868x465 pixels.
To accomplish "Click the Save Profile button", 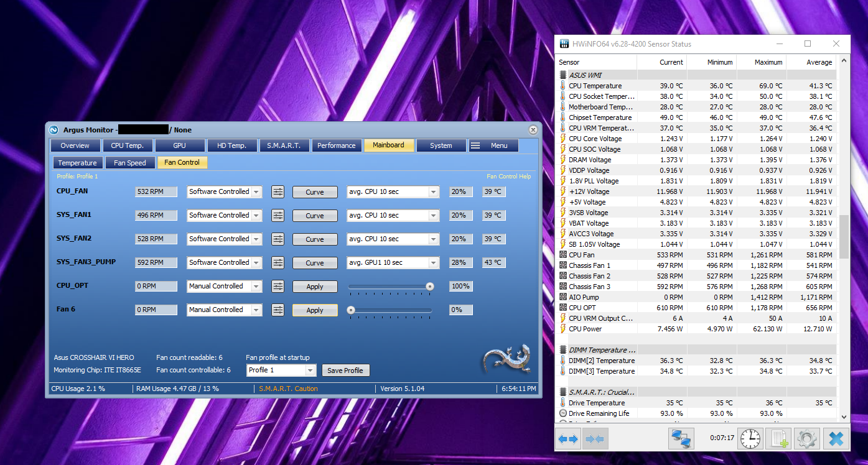I will point(345,371).
